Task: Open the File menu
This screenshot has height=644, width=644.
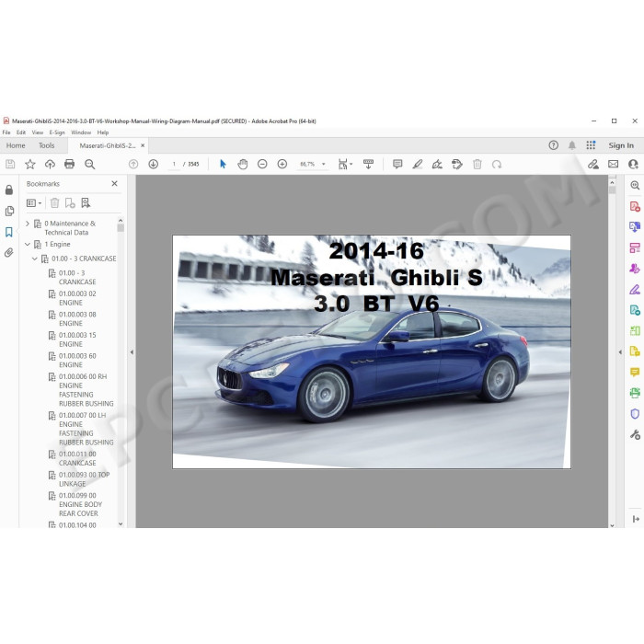Action: tap(6, 132)
